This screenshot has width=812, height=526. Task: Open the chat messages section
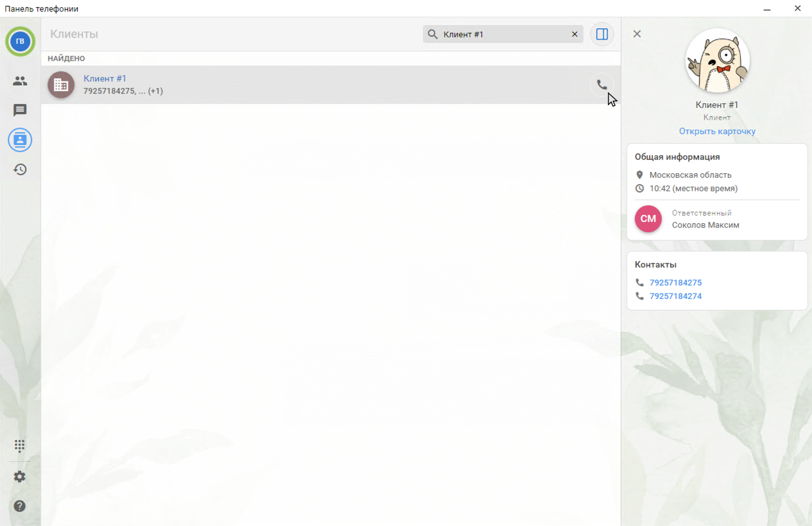(20, 110)
